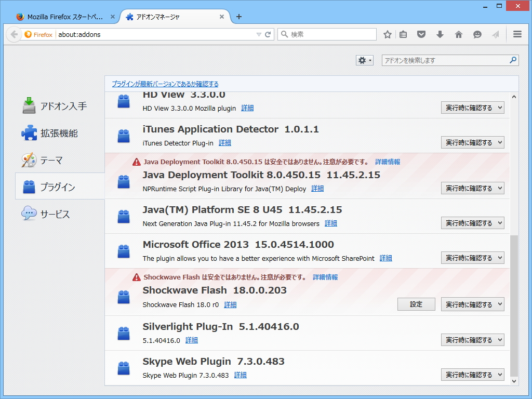
Task: Click Shockwave Flash 設定 button
Action: point(416,304)
